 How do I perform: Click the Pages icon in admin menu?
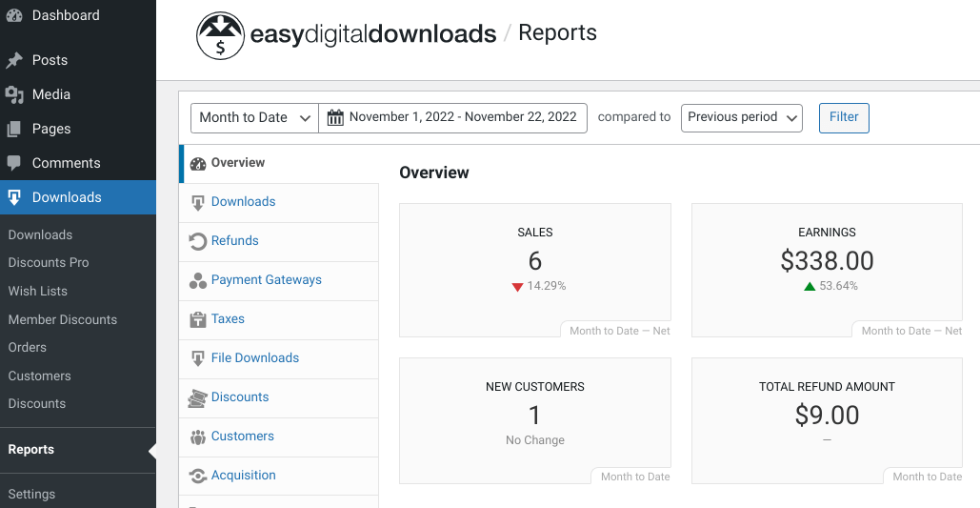tap(14, 129)
